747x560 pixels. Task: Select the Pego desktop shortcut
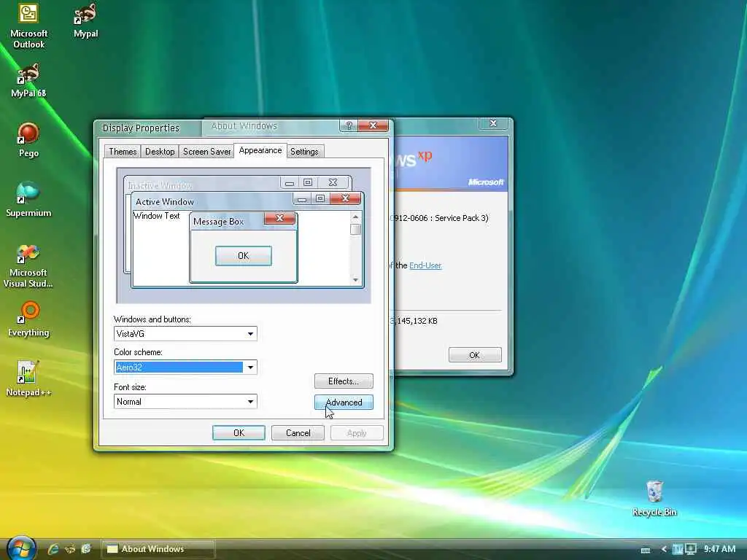(x=28, y=141)
